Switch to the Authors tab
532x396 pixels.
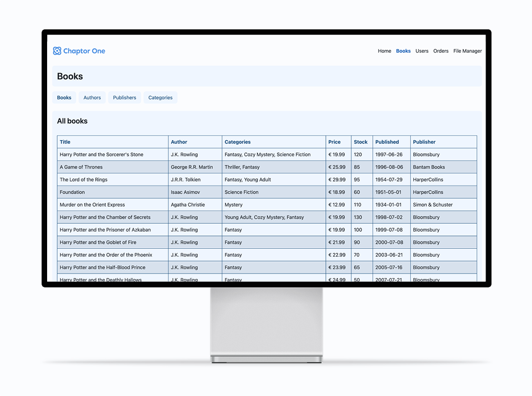tap(92, 97)
